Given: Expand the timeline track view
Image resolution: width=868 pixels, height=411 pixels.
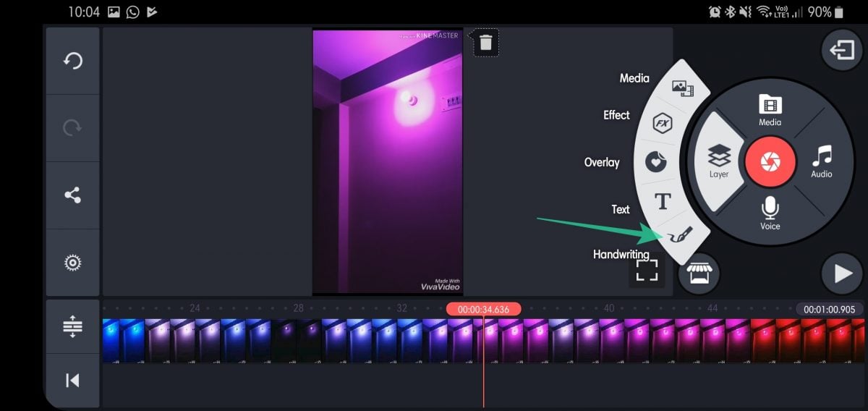Looking at the screenshot, I should pos(72,327).
